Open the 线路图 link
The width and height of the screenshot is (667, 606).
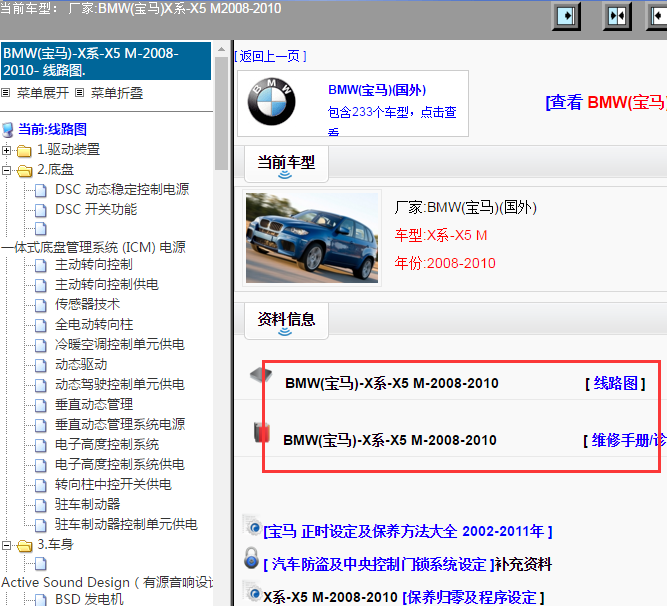pyautogui.click(x=616, y=384)
